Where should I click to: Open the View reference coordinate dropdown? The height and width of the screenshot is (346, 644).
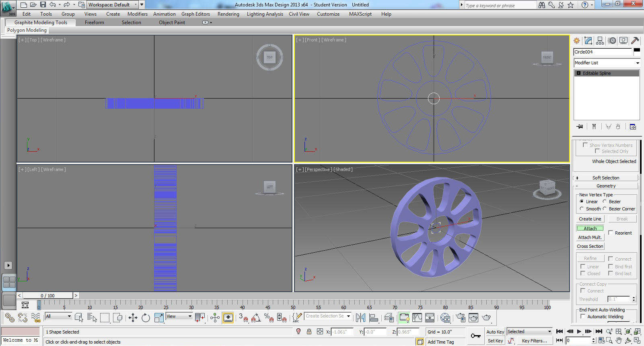179,316
